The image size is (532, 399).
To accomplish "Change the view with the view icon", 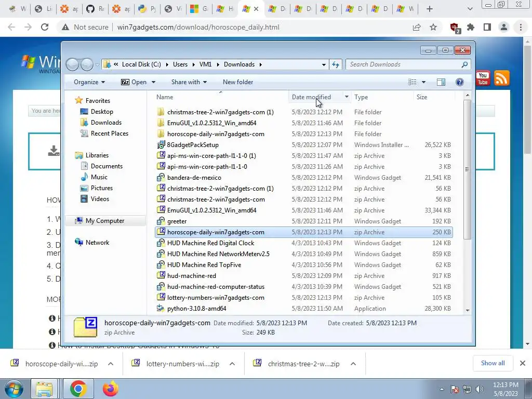I will coord(412,82).
